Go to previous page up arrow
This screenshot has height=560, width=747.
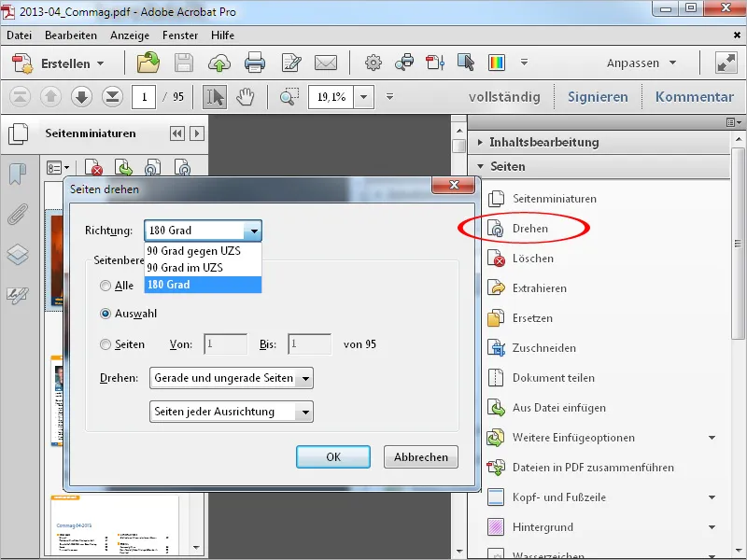click(x=50, y=97)
